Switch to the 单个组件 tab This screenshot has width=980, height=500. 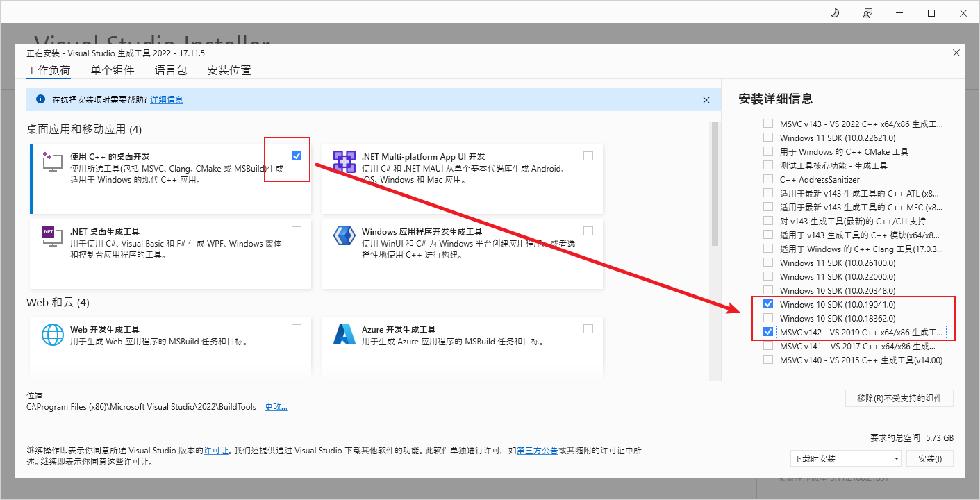tap(112, 70)
